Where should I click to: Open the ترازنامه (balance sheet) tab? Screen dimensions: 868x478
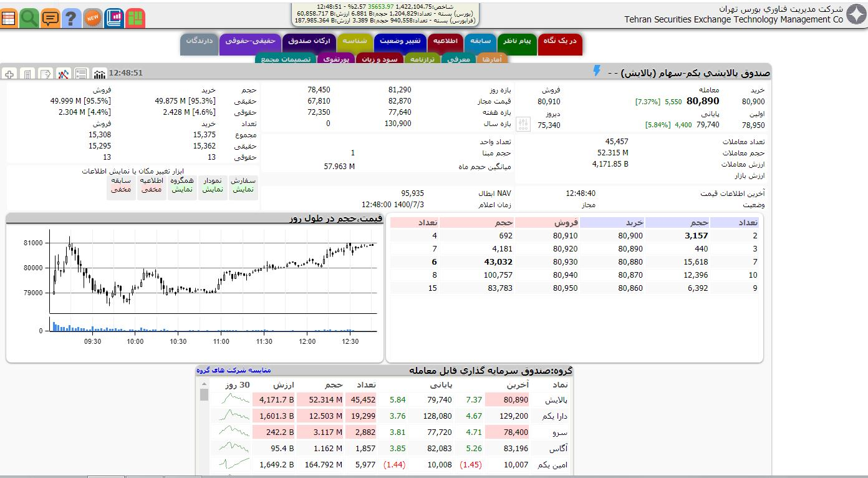coord(423,59)
